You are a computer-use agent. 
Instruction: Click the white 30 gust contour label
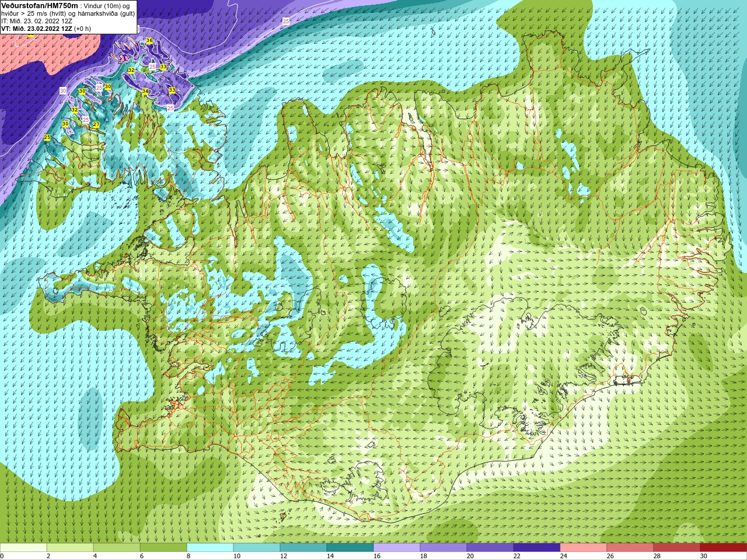point(63,90)
